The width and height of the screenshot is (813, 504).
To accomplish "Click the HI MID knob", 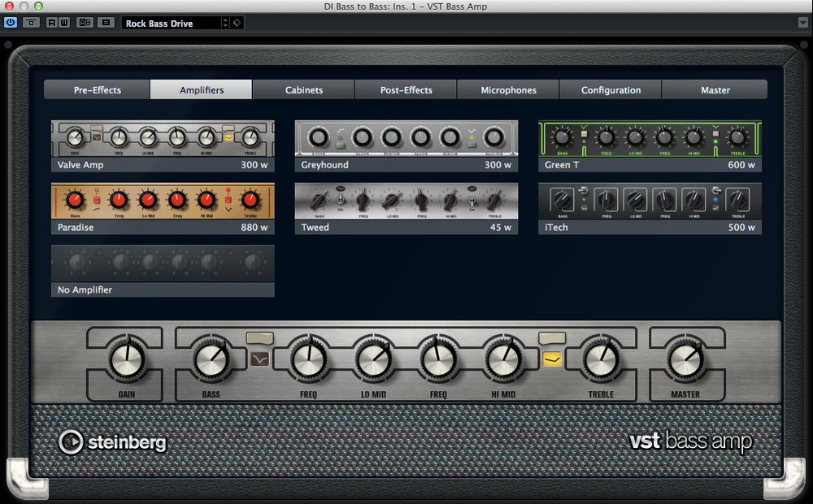I will 503,358.
